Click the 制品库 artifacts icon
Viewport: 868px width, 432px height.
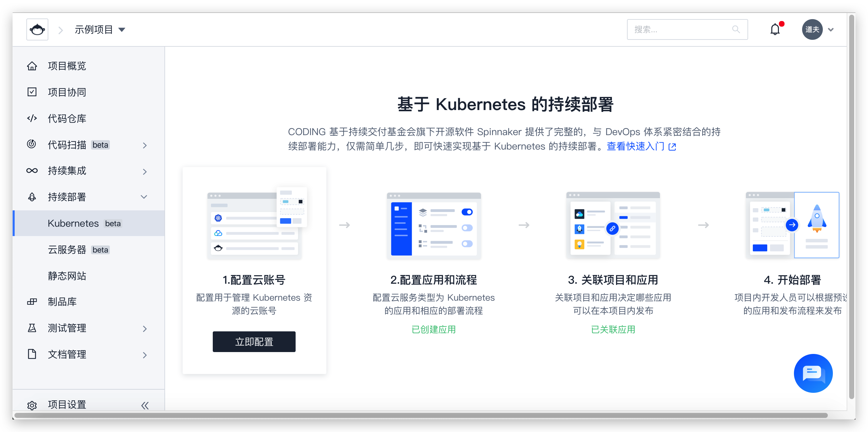click(32, 302)
